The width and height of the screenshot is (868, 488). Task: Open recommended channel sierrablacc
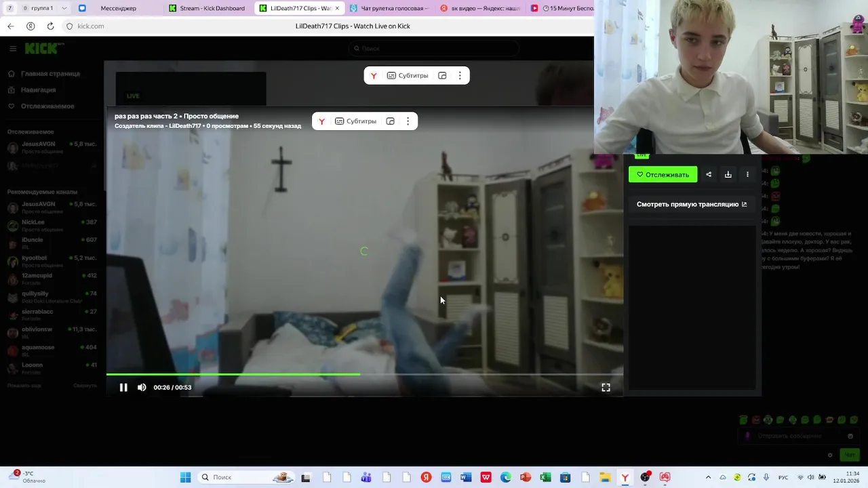coord(52,314)
